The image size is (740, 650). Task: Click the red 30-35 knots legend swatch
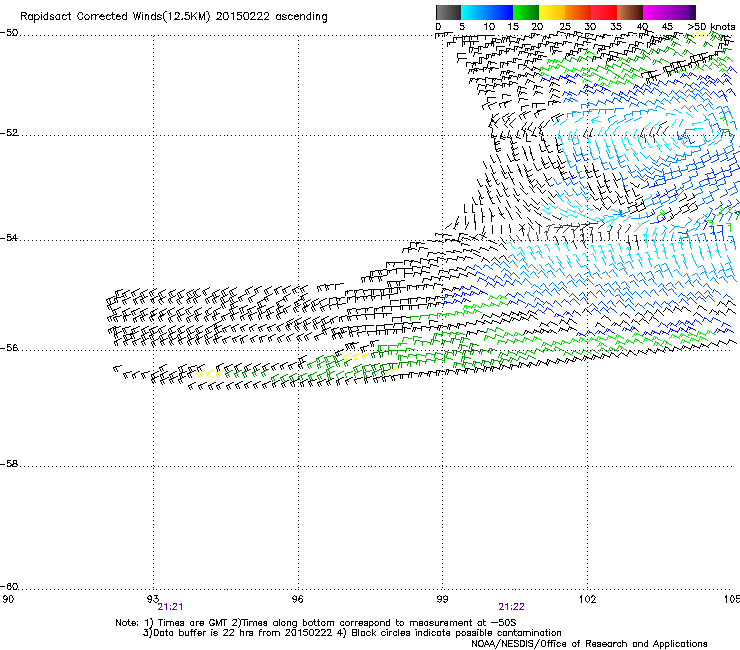click(x=604, y=12)
